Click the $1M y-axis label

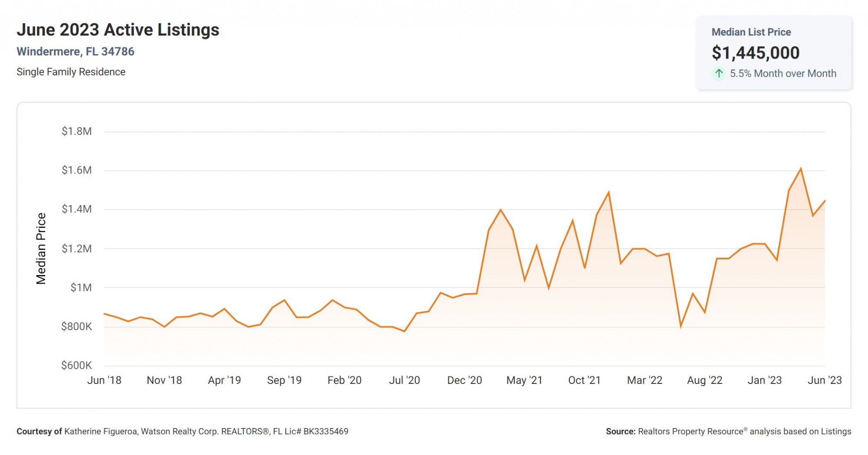(x=81, y=288)
